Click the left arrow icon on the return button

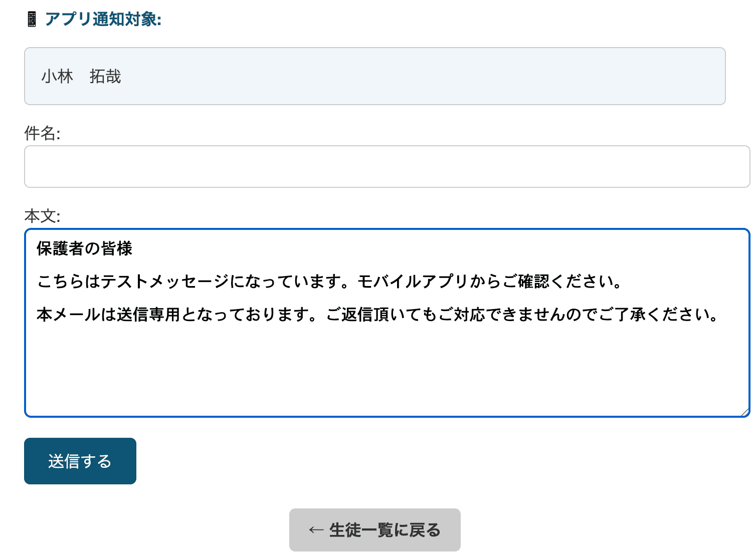coord(315,530)
